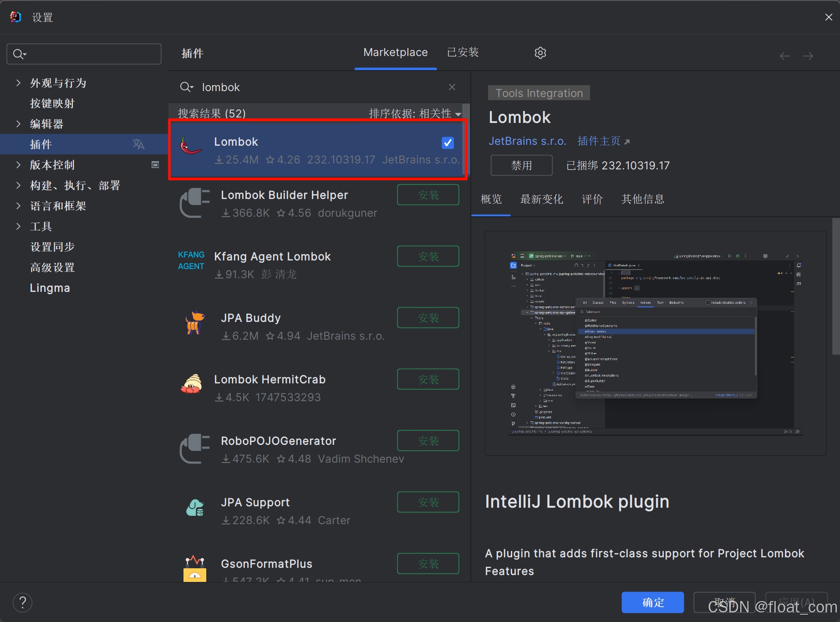Screen dimensions: 840x622
Task: Expand the 工具 section
Action: click(18, 226)
